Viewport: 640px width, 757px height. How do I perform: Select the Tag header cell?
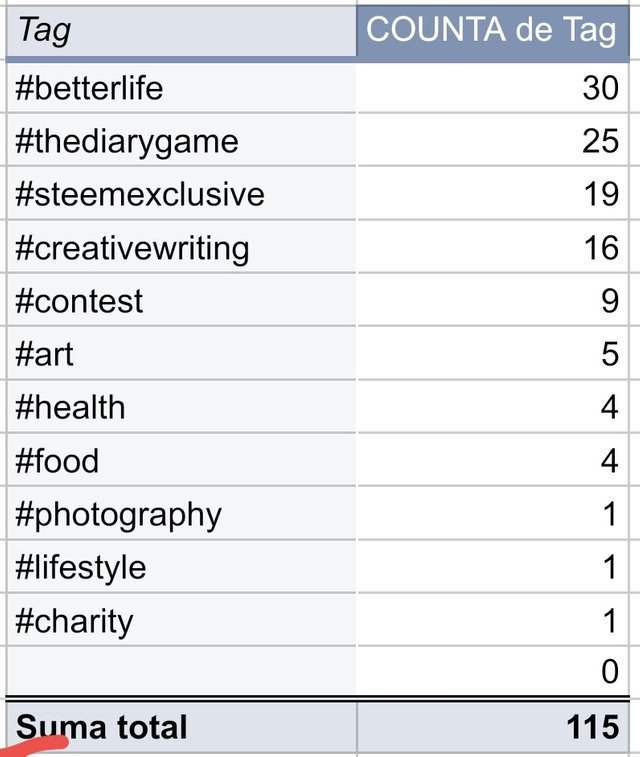[181, 31]
